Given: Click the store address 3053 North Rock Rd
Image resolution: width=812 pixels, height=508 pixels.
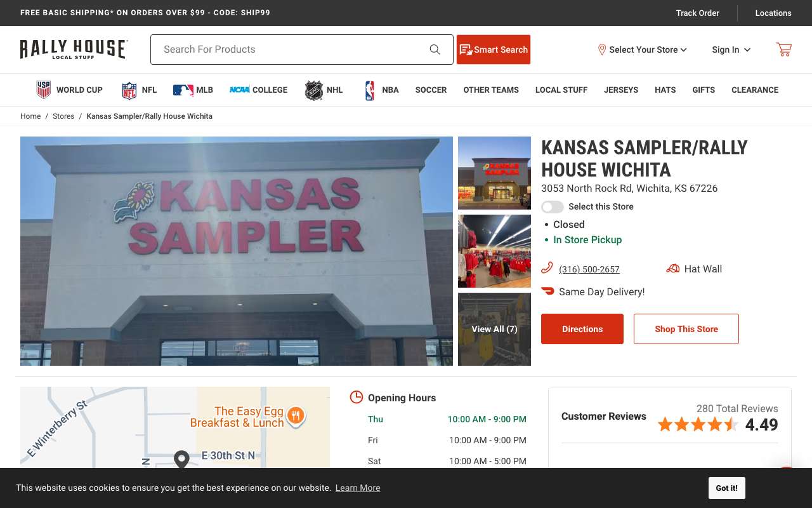Looking at the screenshot, I should click(x=629, y=188).
